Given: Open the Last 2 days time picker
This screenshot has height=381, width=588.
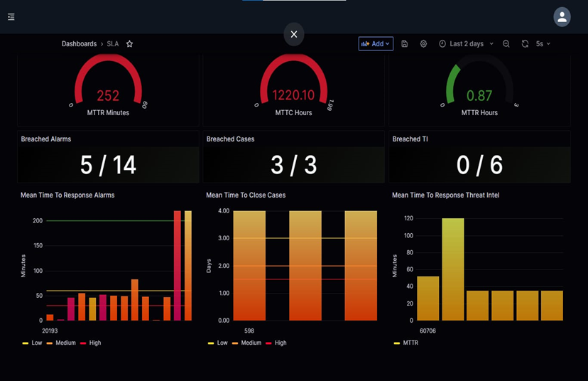Looking at the screenshot, I should click(x=466, y=44).
